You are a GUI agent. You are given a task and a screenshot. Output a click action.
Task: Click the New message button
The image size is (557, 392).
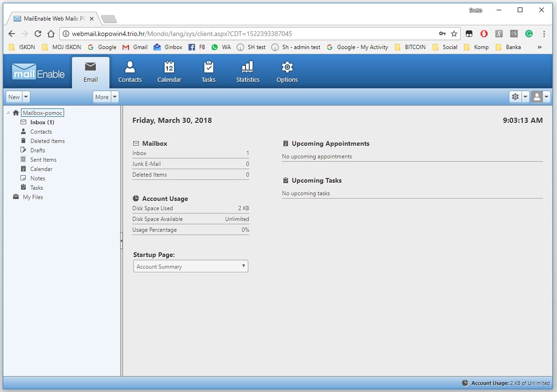click(x=14, y=97)
